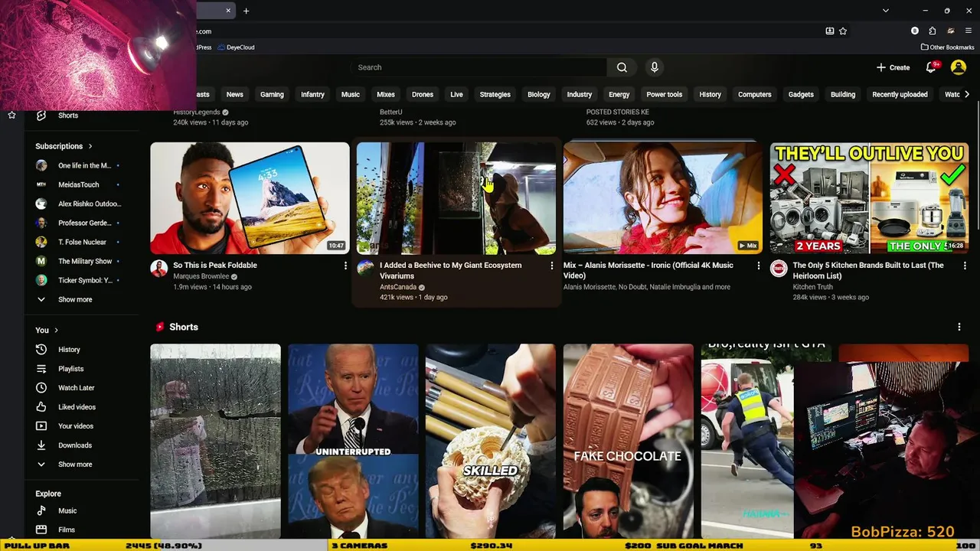
Task: Open new browser tab with plus
Action: pyautogui.click(x=246, y=11)
